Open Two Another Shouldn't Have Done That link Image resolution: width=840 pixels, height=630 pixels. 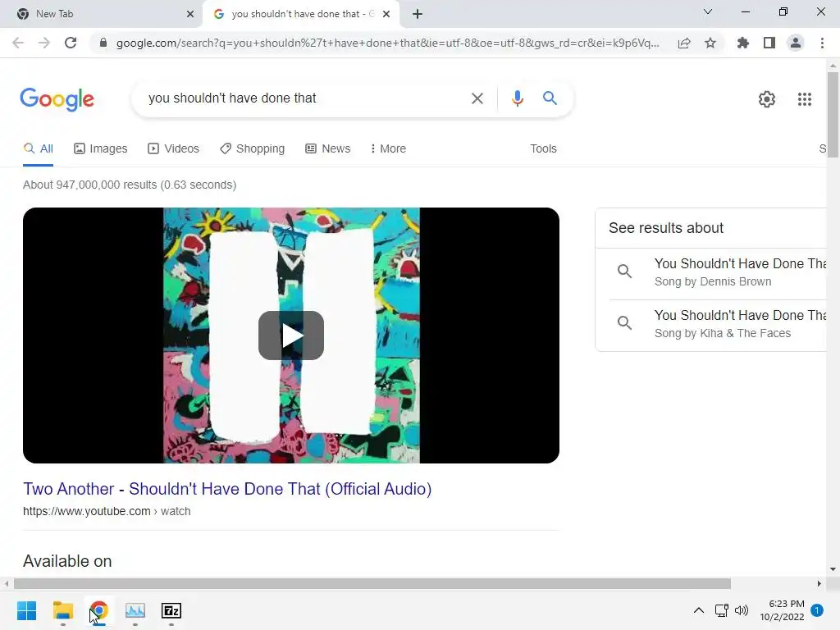tap(227, 489)
